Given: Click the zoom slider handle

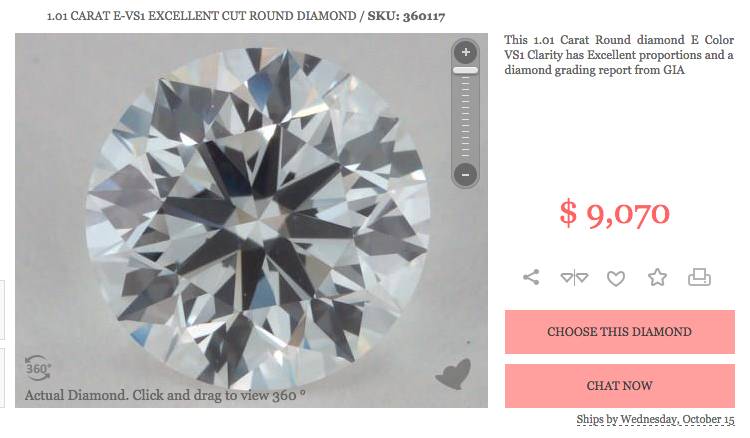Looking at the screenshot, I should 465,70.
